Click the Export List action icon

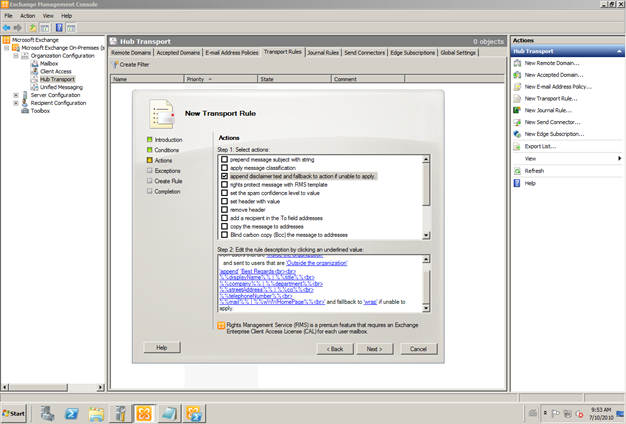pos(517,147)
